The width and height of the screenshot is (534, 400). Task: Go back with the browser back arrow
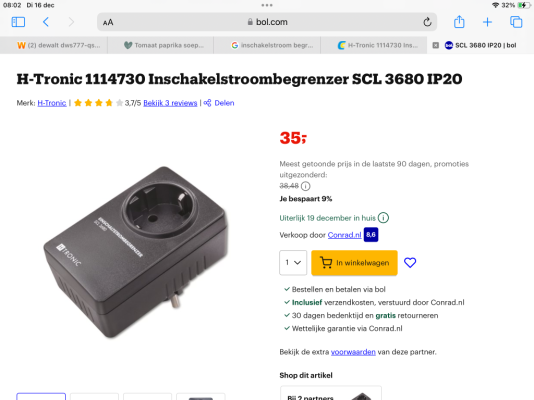[46, 22]
